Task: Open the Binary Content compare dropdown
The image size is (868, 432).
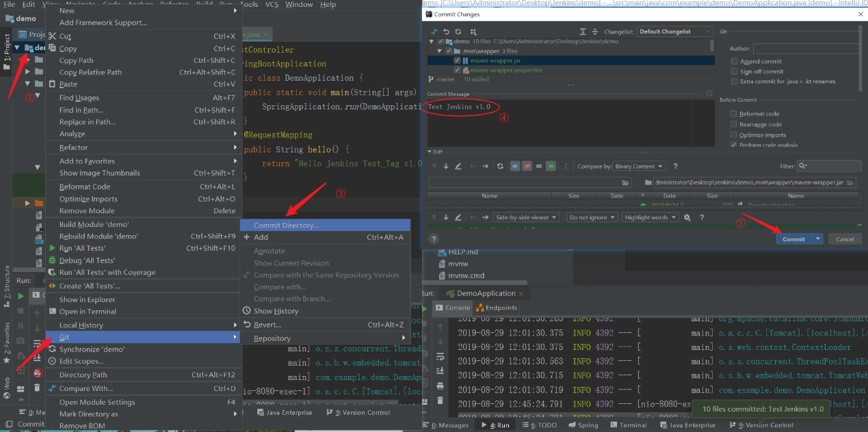Action: (639, 166)
